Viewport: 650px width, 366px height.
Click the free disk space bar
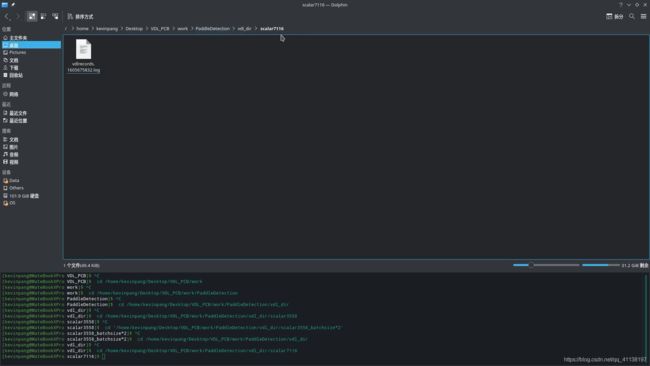click(601, 265)
